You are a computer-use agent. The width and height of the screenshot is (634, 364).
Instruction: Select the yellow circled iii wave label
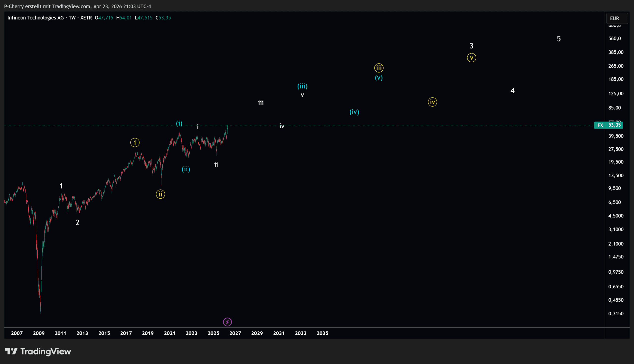pyautogui.click(x=379, y=68)
